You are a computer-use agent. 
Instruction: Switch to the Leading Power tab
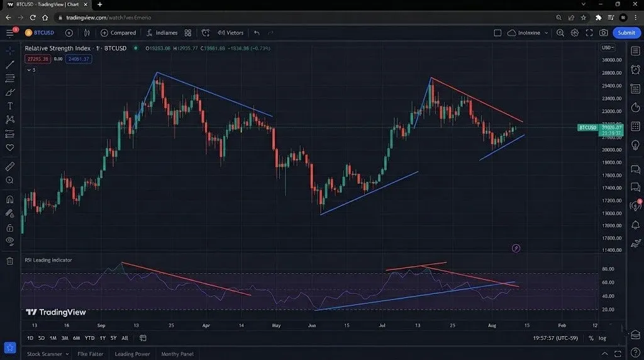click(x=132, y=354)
